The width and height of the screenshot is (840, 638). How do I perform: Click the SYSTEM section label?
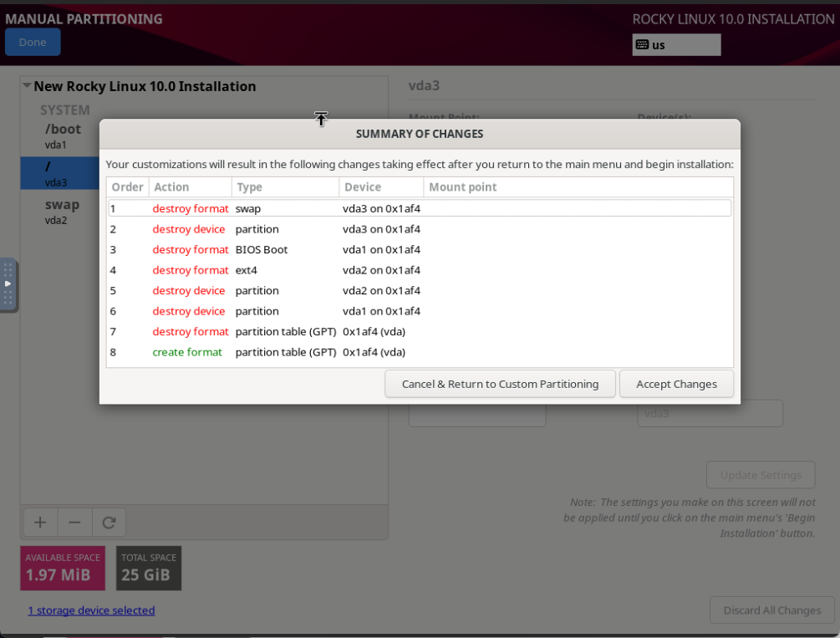coord(65,110)
